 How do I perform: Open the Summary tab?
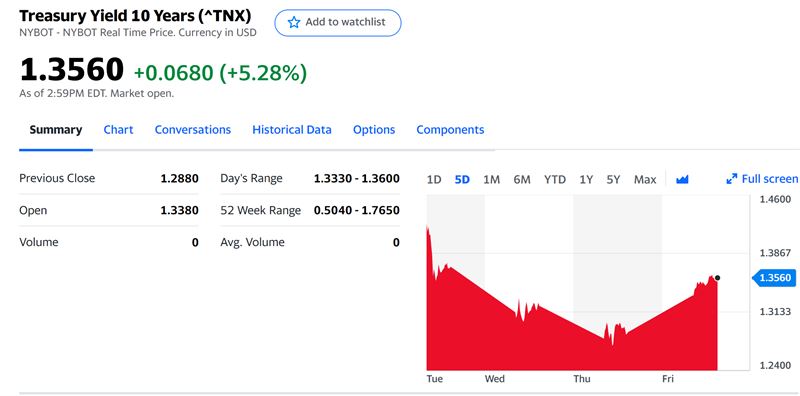pos(56,130)
